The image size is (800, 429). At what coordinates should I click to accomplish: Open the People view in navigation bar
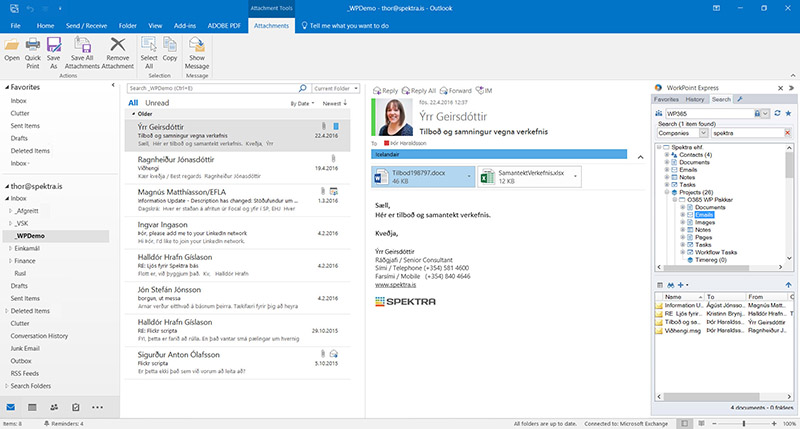55,408
